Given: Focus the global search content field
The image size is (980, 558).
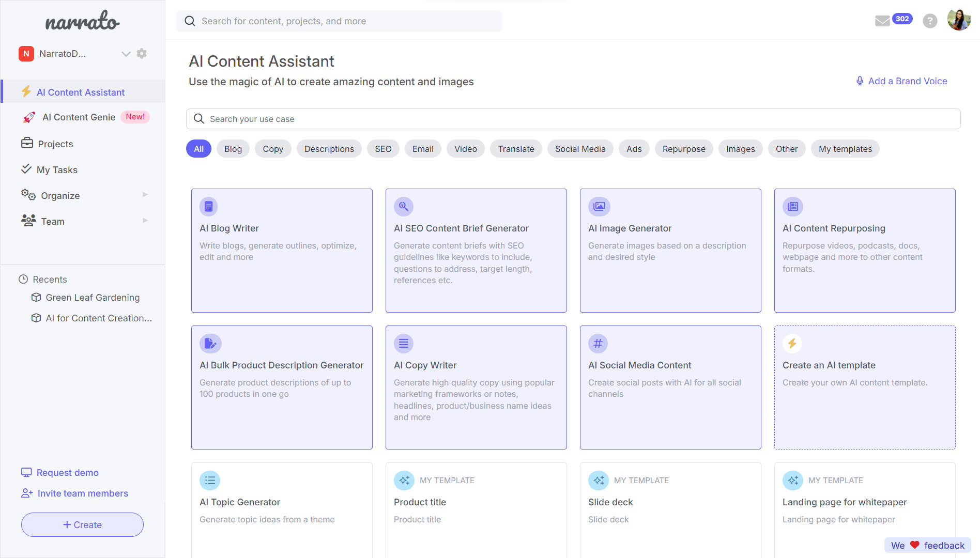Looking at the screenshot, I should [x=339, y=21].
